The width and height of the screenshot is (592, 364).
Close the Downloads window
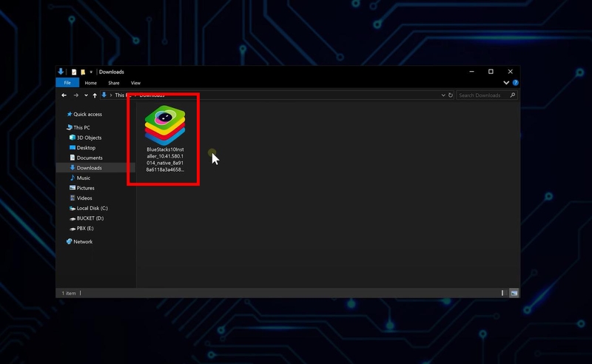511,71
